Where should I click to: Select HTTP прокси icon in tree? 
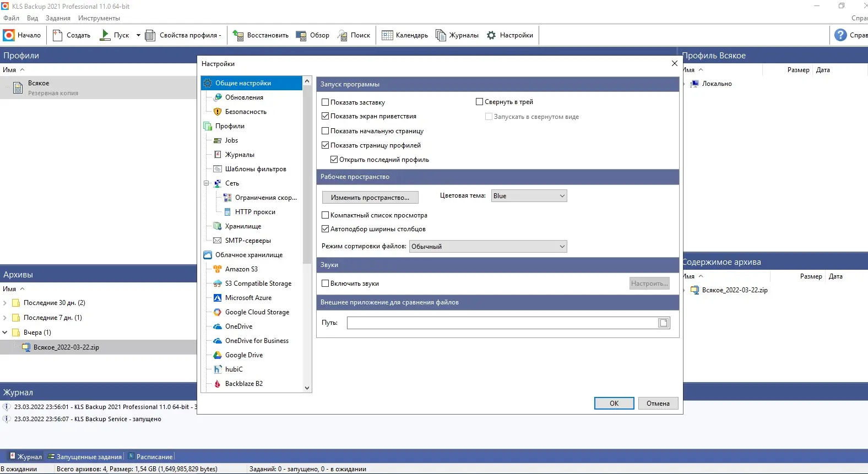click(227, 212)
